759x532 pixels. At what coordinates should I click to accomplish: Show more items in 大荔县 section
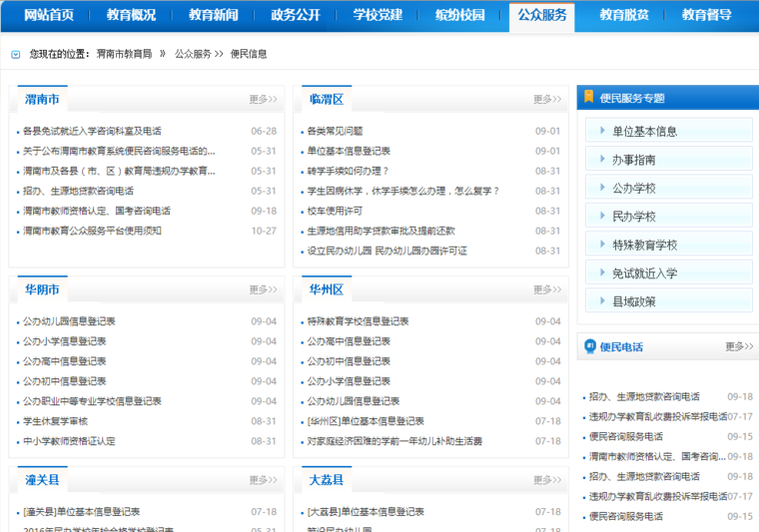[x=547, y=480]
